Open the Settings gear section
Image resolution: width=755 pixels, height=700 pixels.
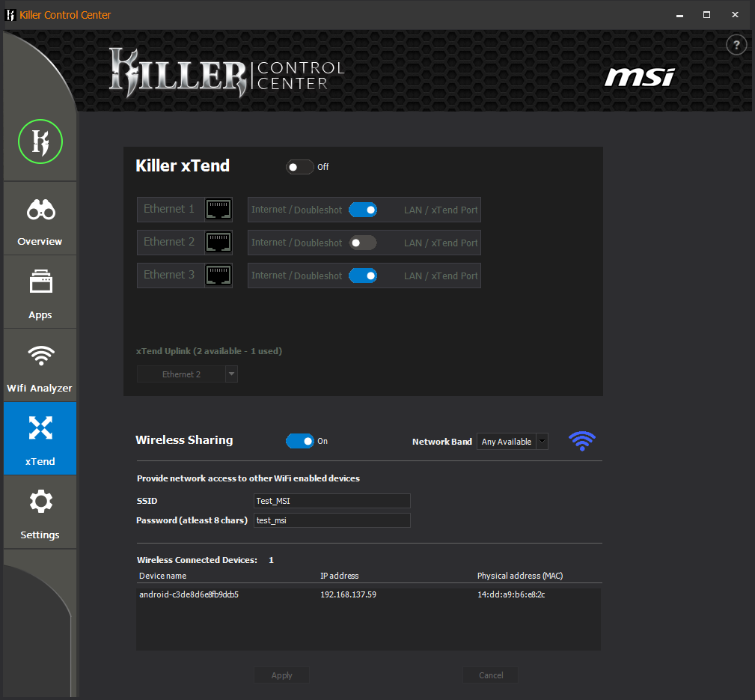point(40,512)
